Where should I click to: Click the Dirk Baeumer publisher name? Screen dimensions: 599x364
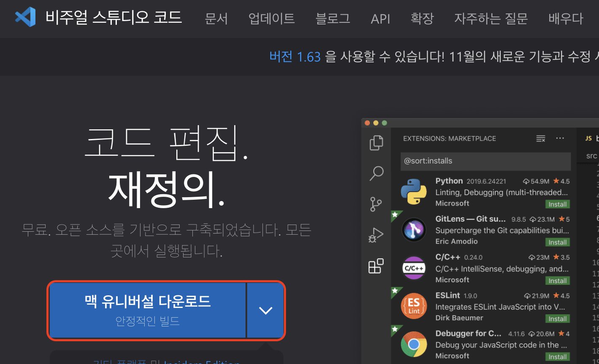click(x=459, y=318)
